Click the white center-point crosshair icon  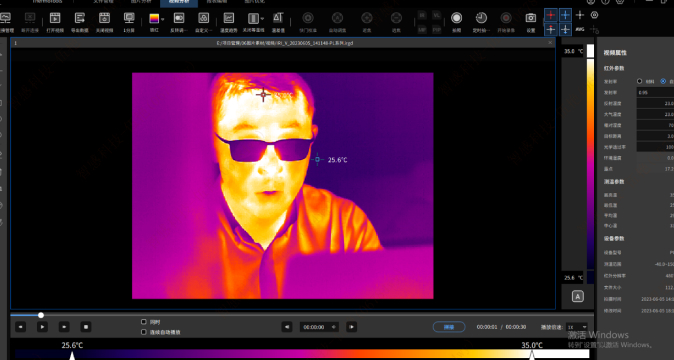[x=580, y=15]
